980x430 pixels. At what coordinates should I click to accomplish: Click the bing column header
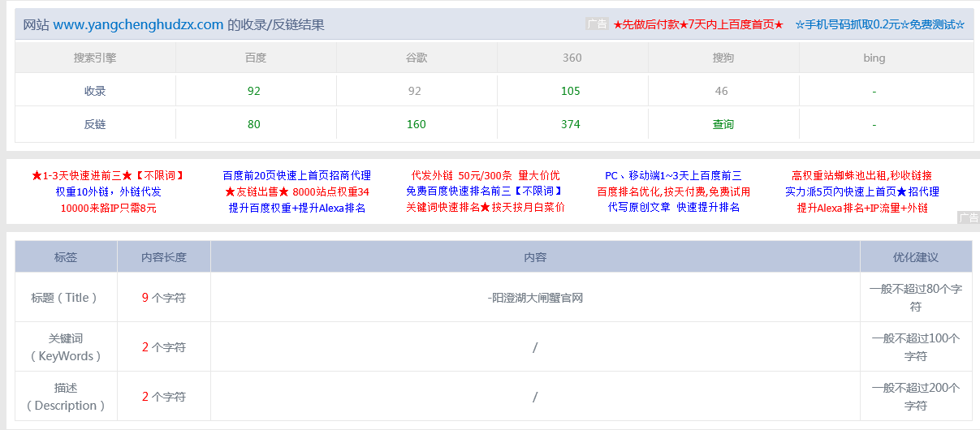(x=874, y=58)
